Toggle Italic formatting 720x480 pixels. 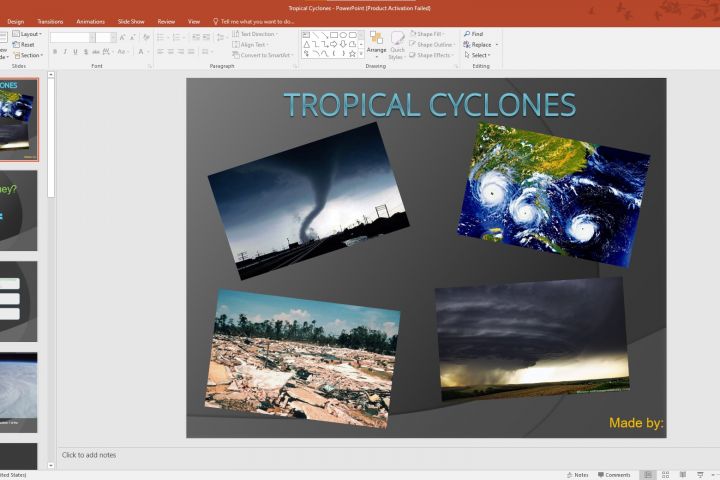(65, 52)
